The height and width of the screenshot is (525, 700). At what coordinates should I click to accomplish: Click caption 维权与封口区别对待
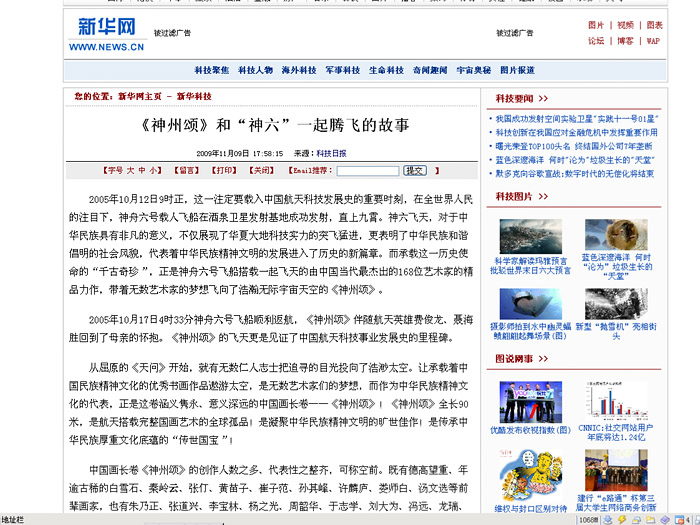click(531, 508)
